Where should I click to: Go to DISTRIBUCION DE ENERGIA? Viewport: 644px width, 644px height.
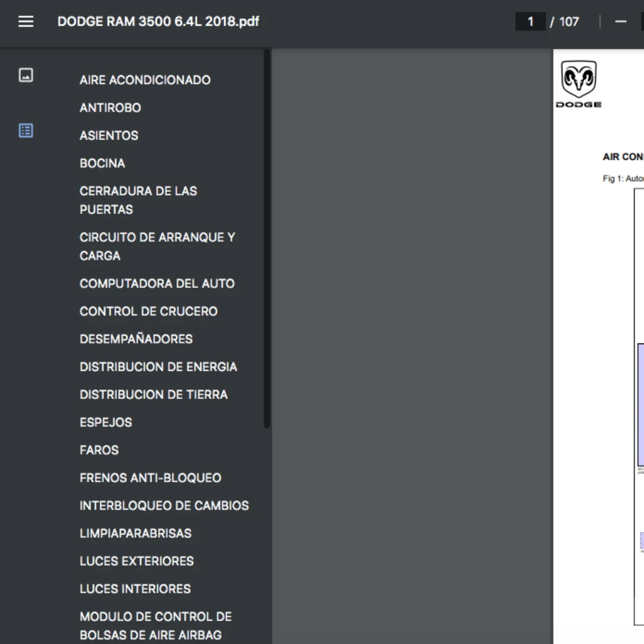click(158, 367)
